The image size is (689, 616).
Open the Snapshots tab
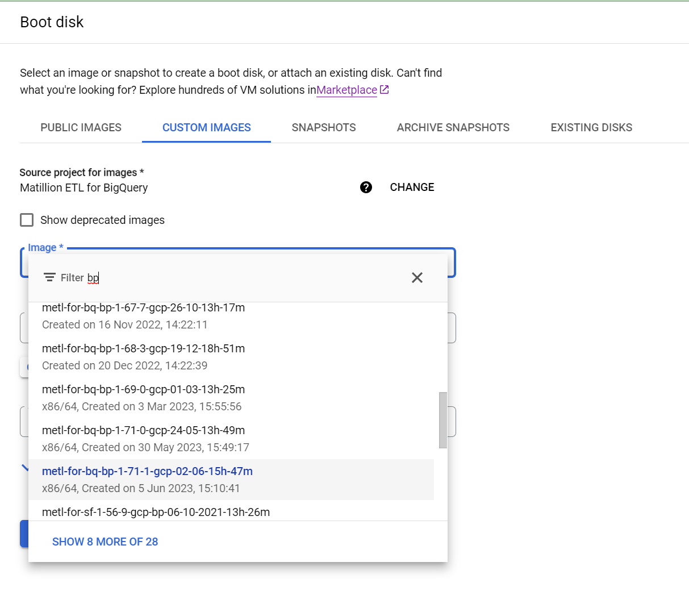click(324, 127)
